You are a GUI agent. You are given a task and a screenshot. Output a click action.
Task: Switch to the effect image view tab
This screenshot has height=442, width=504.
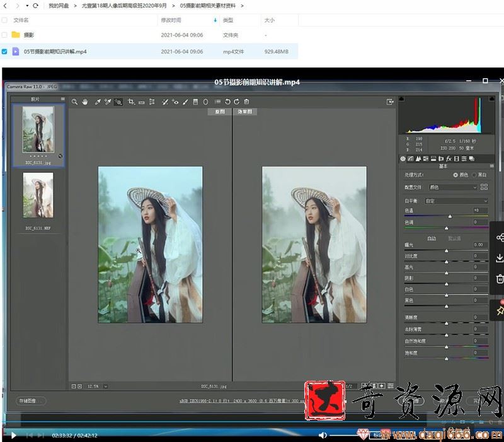tap(245, 112)
